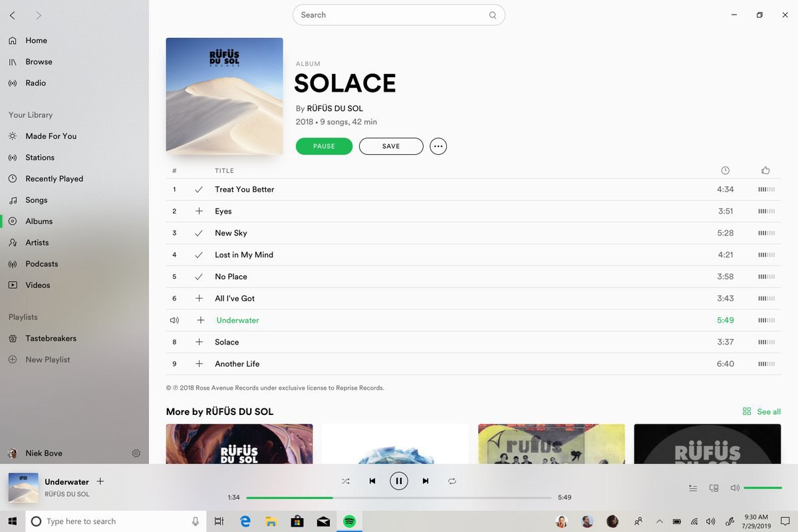Toggle repeat mode

point(452,481)
